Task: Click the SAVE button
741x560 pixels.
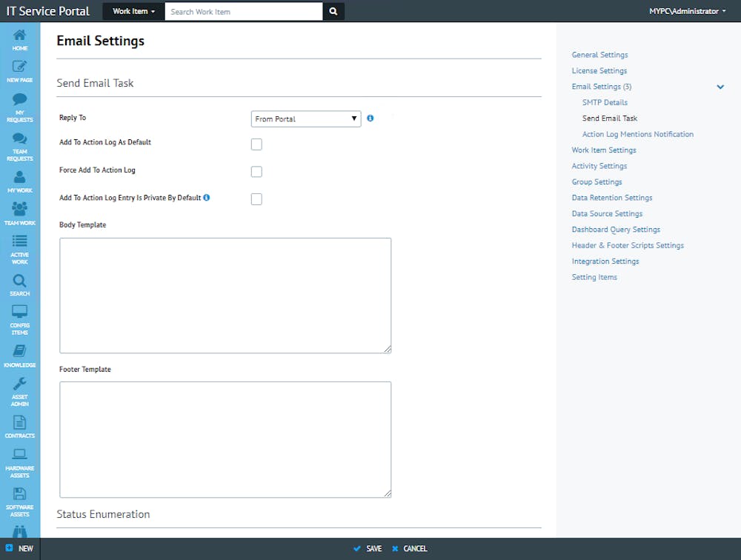Action: pos(368,548)
